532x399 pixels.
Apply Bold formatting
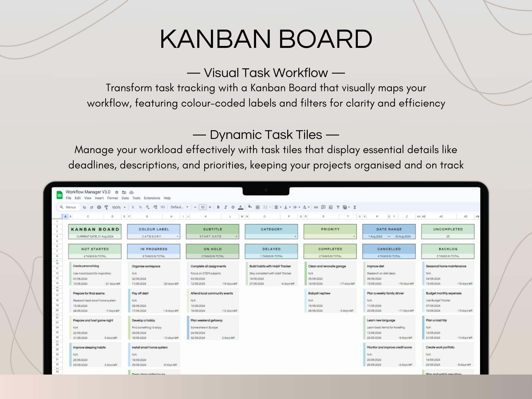pyautogui.click(x=218, y=207)
